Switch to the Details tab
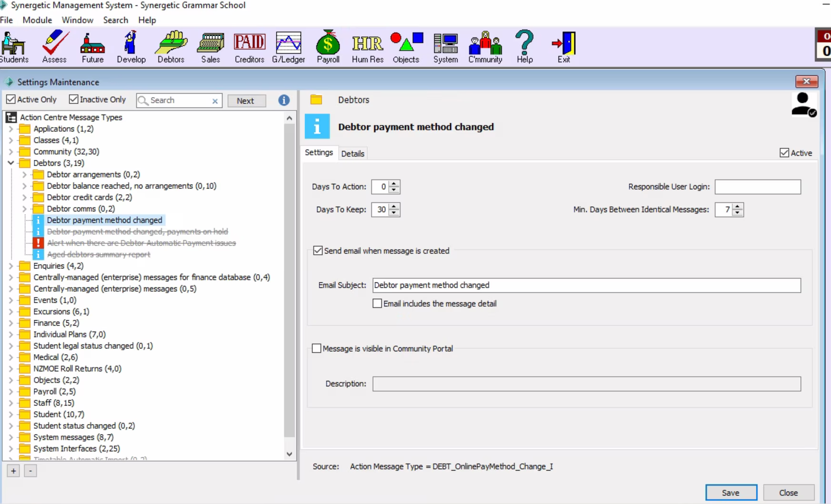 (x=353, y=153)
